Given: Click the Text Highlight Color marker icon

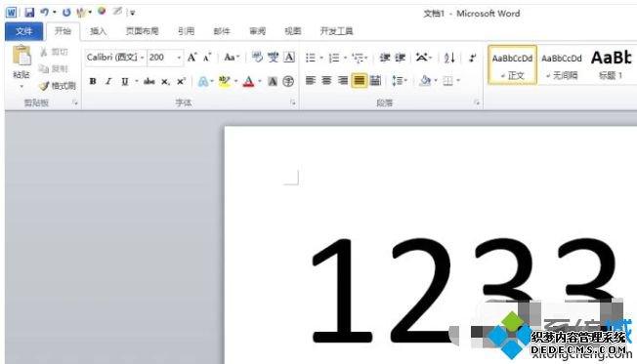Looking at the screenshot, I should click(x=224, y=82).
